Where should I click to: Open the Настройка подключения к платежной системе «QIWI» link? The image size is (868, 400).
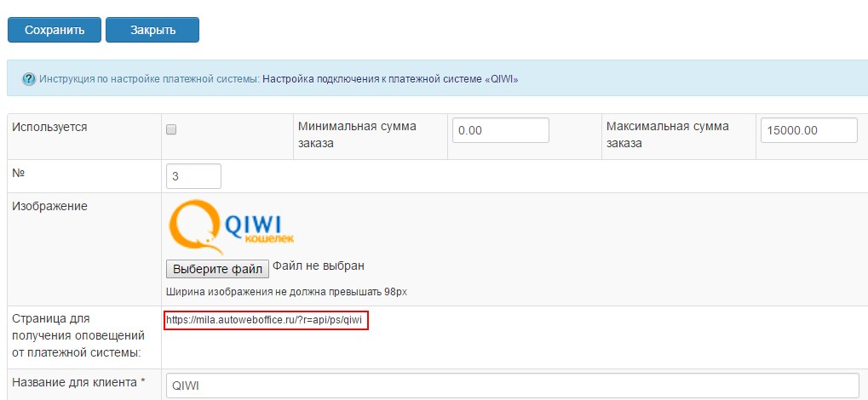click(x=390, y=79)
